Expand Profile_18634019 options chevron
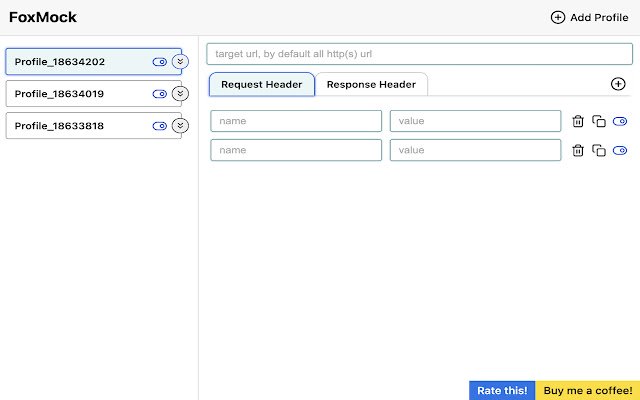The width and height of the screenshot is (640, 400). [180, 94]
